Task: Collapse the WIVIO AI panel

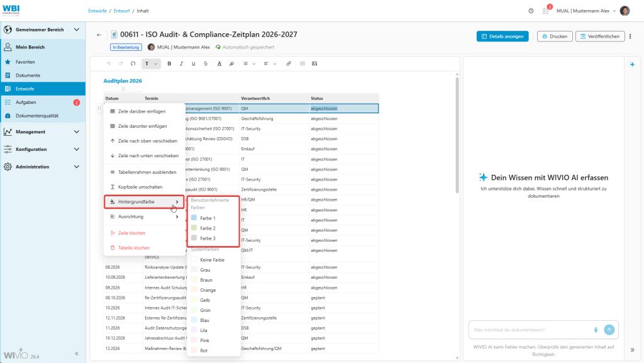Action: [x=632, y=350]
